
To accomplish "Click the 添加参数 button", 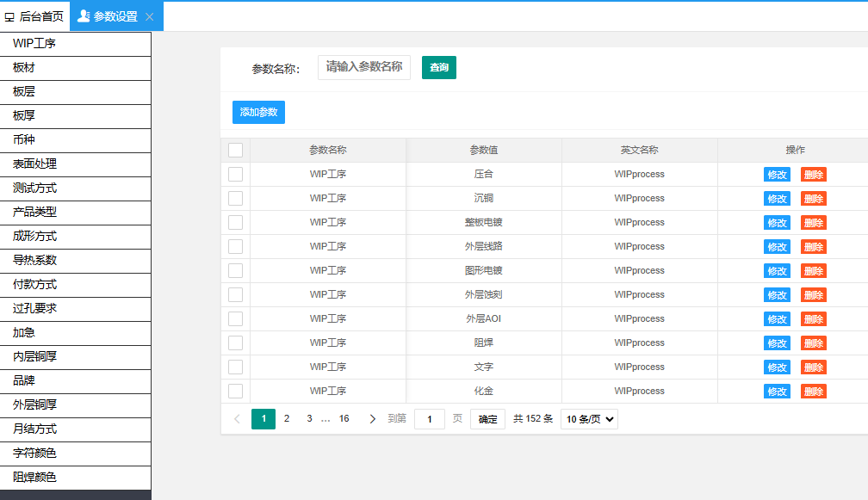I will [x=257, y=112].
